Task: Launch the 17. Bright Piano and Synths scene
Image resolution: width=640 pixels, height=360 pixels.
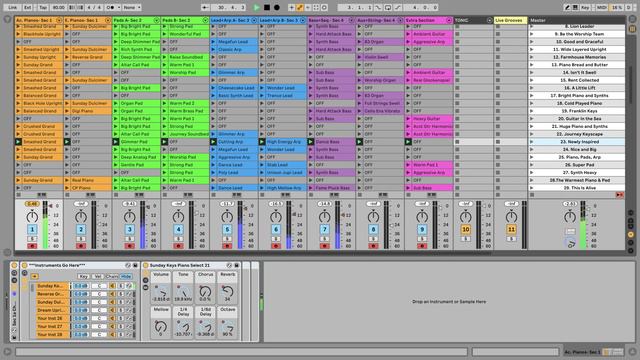Action: 531,96
